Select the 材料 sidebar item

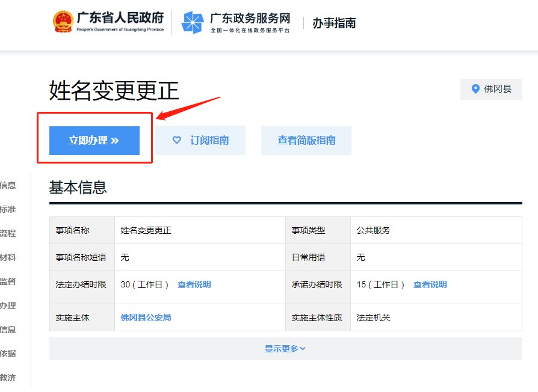(8, 257)
